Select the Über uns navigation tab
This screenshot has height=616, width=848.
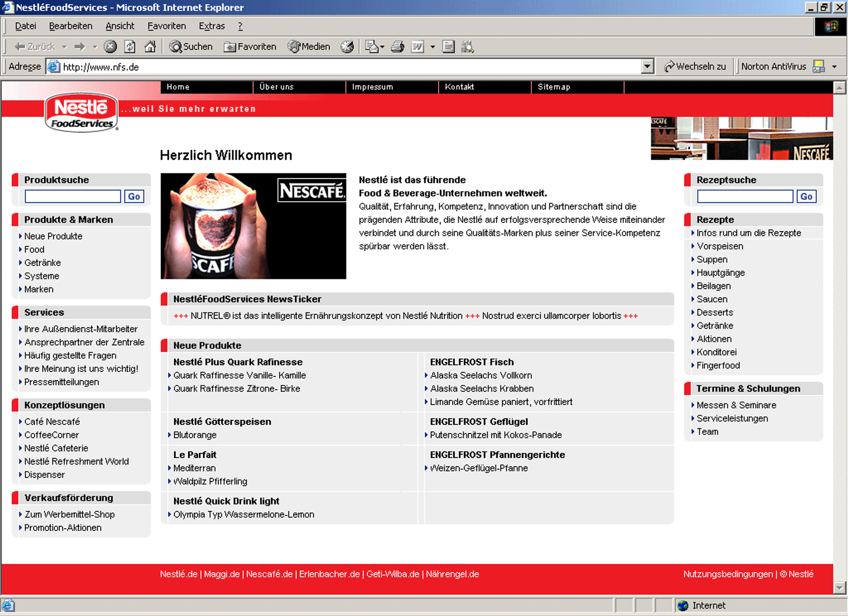coord(299,87)
